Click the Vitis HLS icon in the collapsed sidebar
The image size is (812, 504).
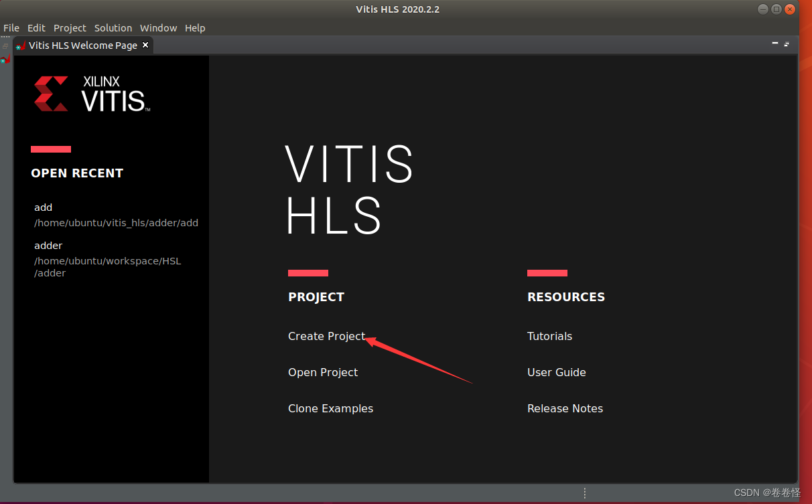(5, 59)
